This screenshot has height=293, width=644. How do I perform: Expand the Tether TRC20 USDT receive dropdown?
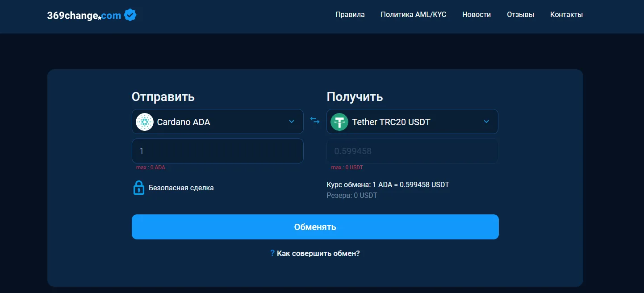pyautogui.click(x=412, y=121)
